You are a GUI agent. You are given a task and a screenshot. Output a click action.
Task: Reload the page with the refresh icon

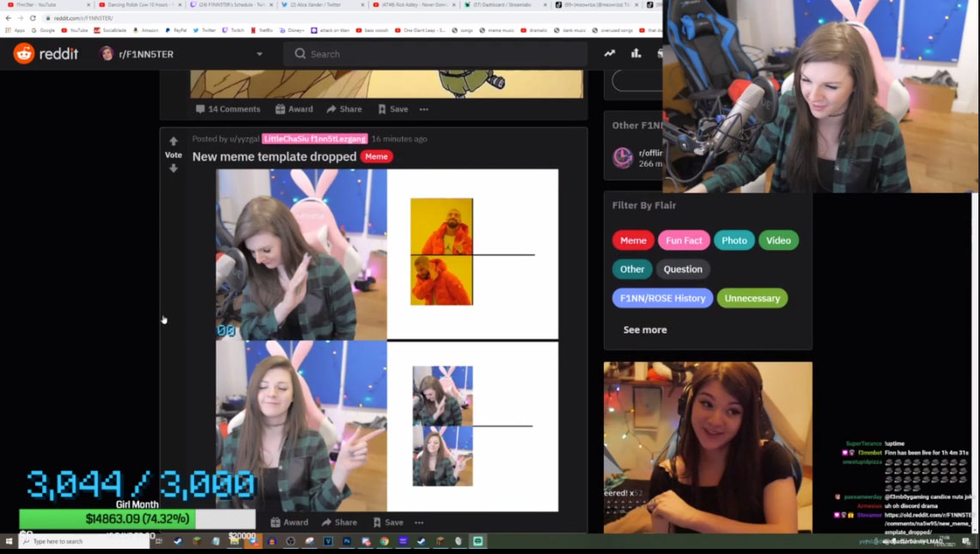pyautogui.click(x=33, y=18)
